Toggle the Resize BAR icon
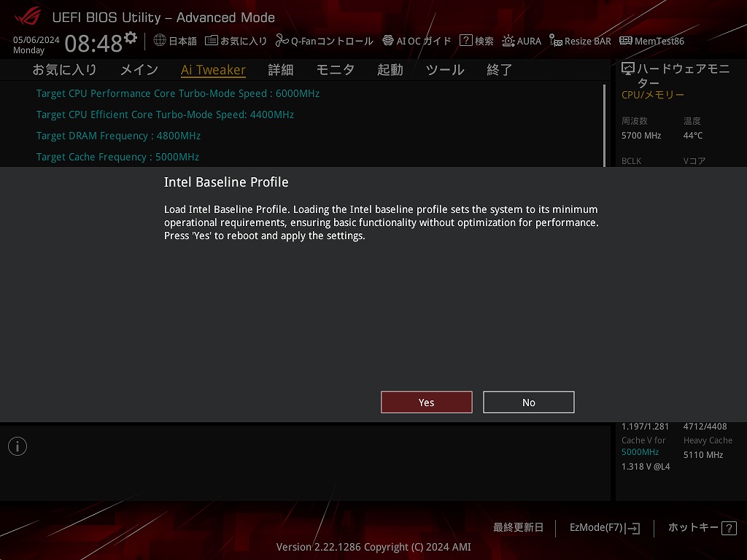This screenshot has width=747, height=560. [x=555, y=41]
